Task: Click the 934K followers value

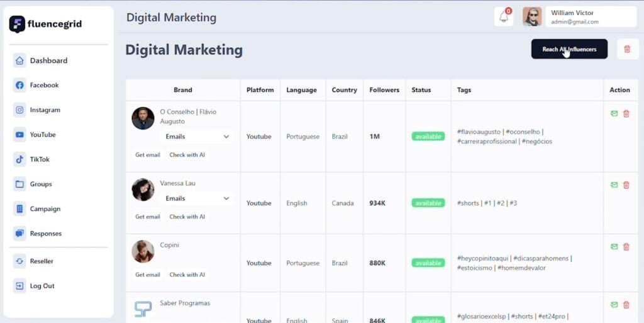Action: coord(377,203)
